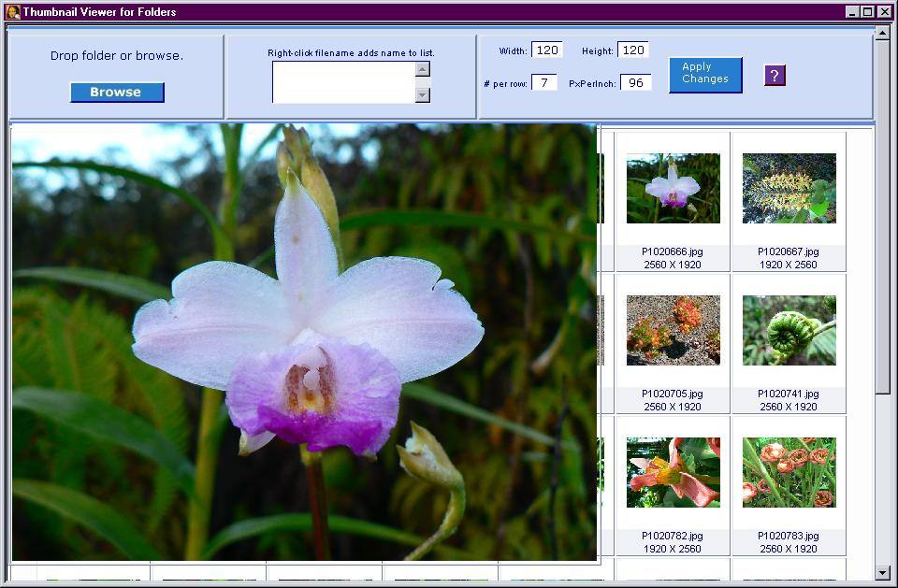This screenshot has height=588, width=898.
Task: Click the P1020741.jpg filename
Action: click(788, 394)
